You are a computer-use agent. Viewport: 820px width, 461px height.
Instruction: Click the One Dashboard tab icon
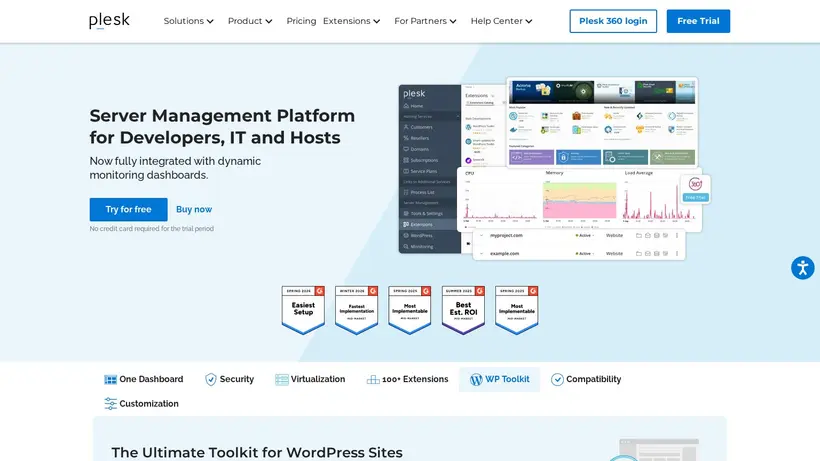point(110,379)
